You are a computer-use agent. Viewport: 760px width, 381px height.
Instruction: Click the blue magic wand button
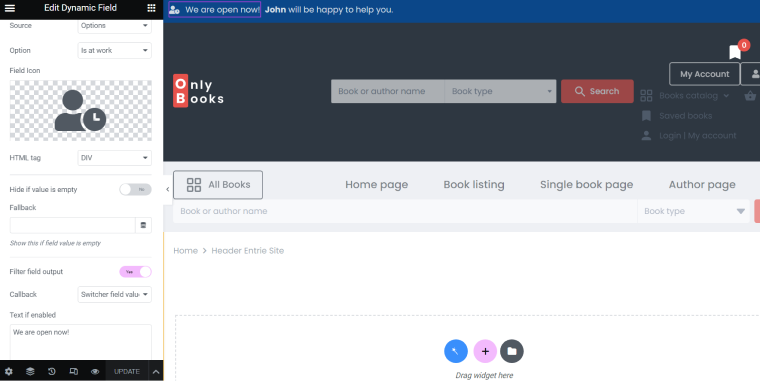[456, 351]
